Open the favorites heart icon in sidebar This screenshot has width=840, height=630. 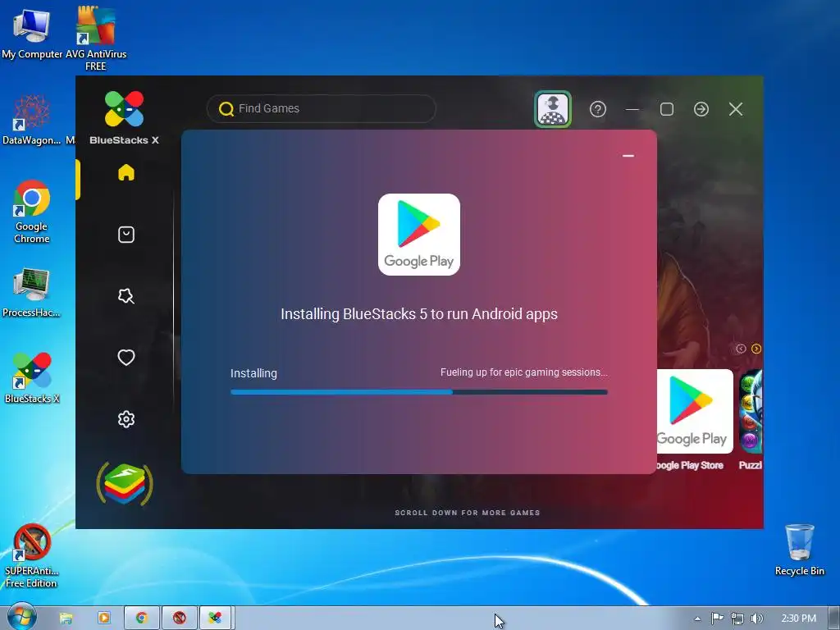(126, 358)
